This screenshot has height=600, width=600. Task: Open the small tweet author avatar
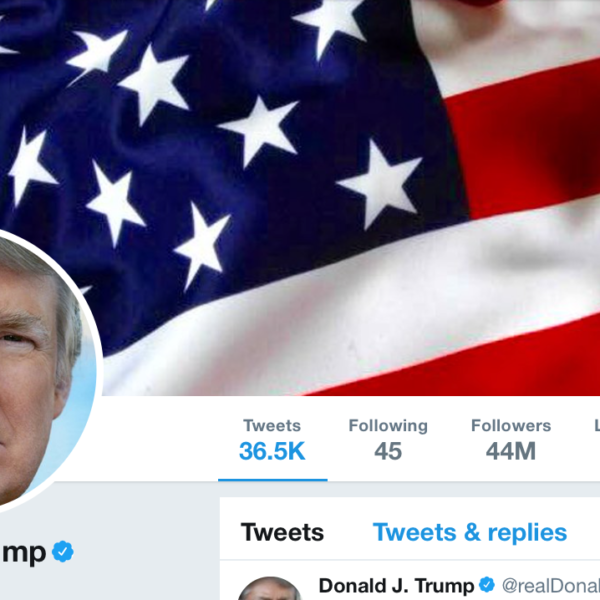click(269, 589)
